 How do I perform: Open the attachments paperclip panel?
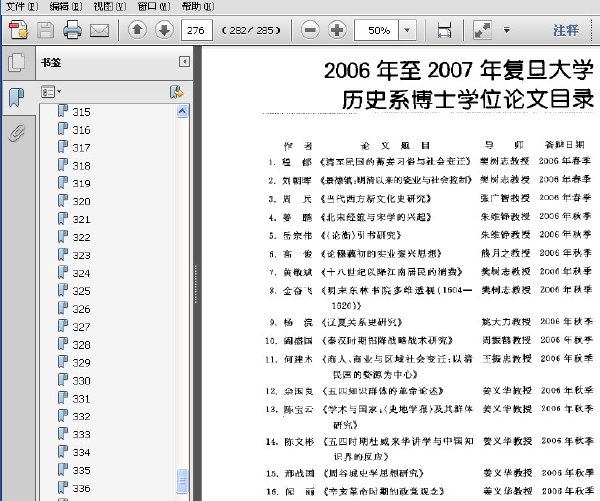(x=17, y=133)
